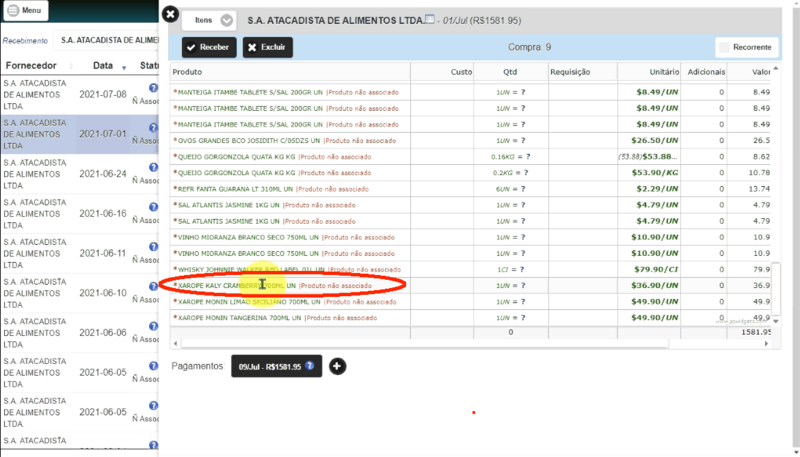This screenshot has height=457, width=800.
Task: Click unit price $2.29/UN for Fanta
Action: click(657, 189)
